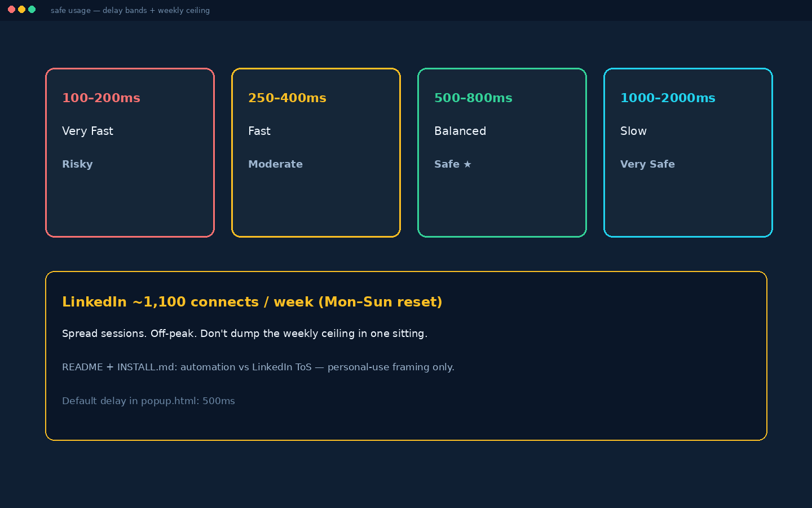812x508 pixels.
Task: Click the red close window dot
Action: [x=11, y=10]
